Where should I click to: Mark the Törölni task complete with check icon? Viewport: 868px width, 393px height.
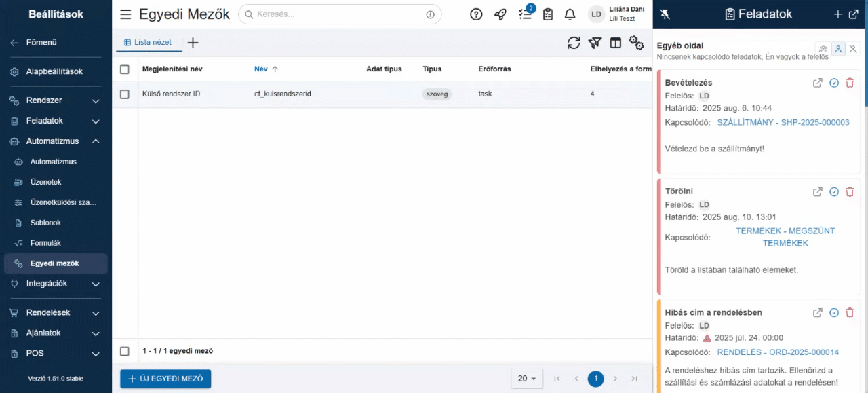(834, 191)
